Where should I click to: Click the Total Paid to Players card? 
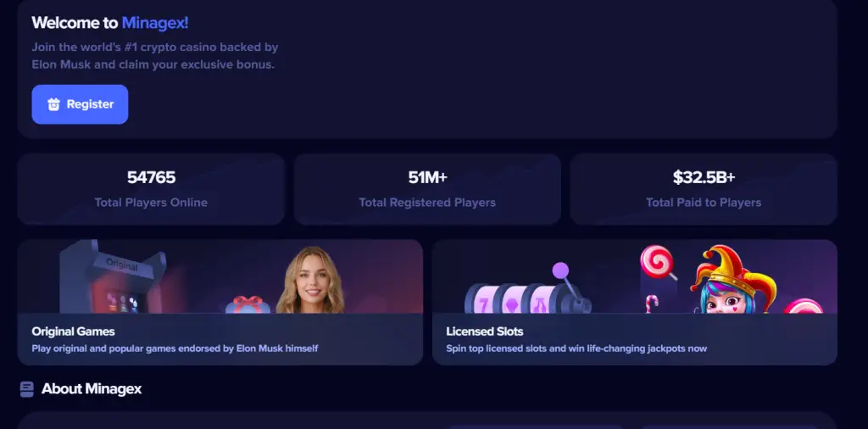coord(704,189)
